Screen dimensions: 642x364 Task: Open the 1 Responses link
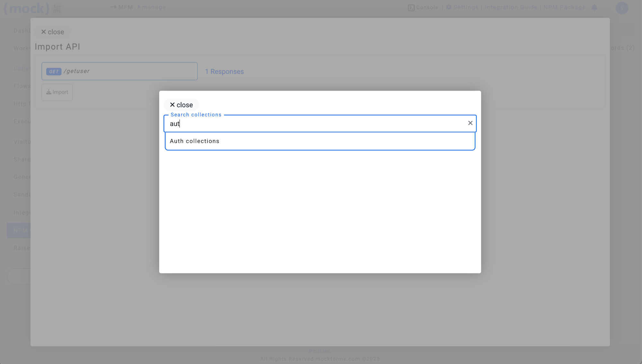click(x=224, y=72)
